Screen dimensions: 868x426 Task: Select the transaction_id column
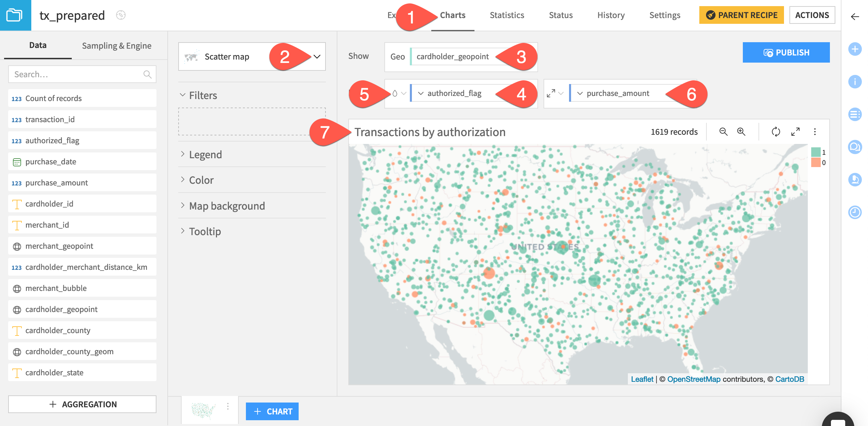point(82,119)
